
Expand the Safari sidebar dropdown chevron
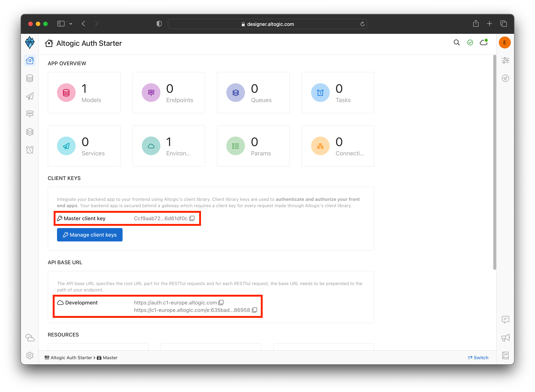click(x=71, y=24)
